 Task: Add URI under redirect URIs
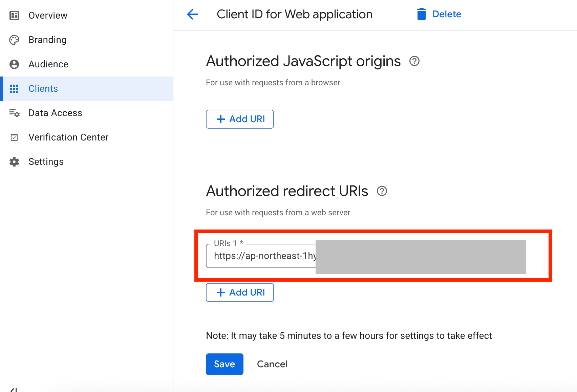coord(240,292)
